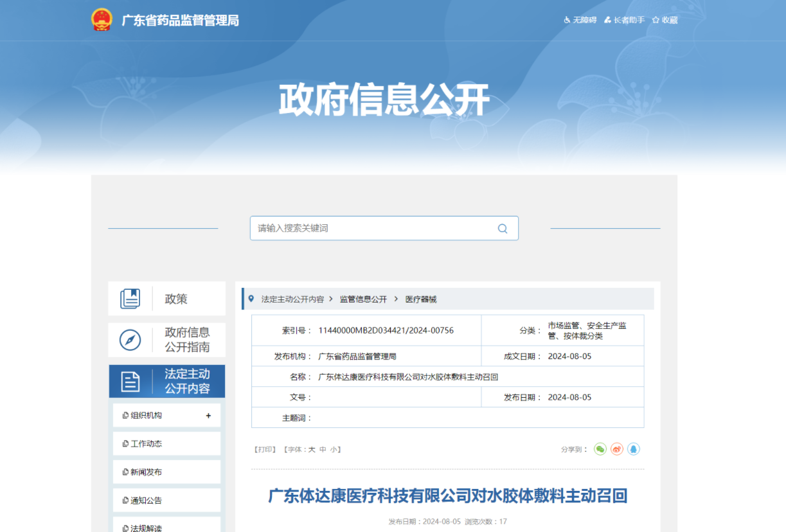Open 法规解读 menu item
The height and width of the screenshot is (532, 786).
(166, 524)
